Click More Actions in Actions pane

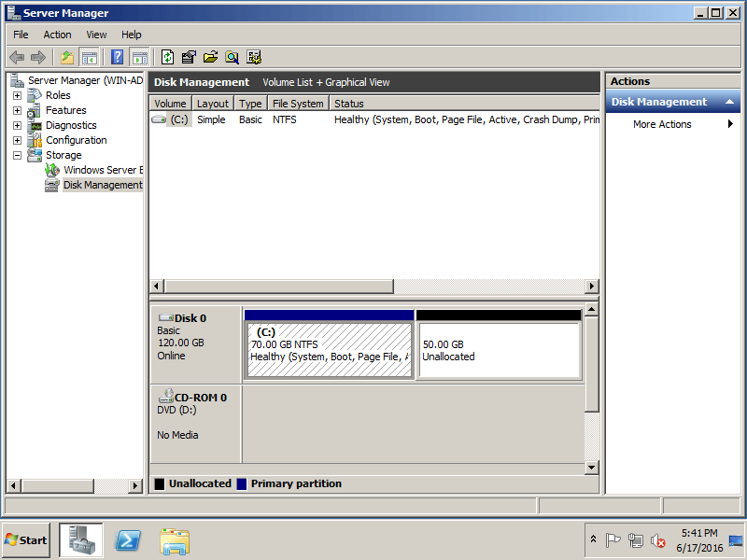coord(662,124)
